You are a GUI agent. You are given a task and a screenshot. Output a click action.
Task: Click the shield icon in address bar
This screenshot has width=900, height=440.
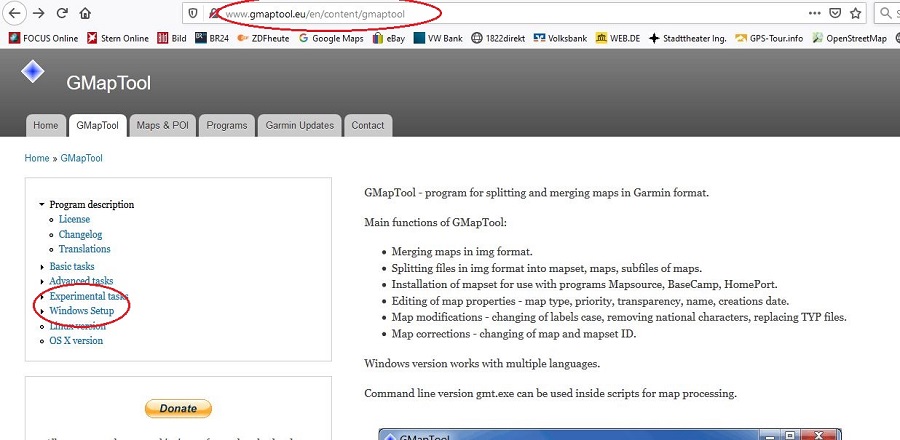point(195,14)
